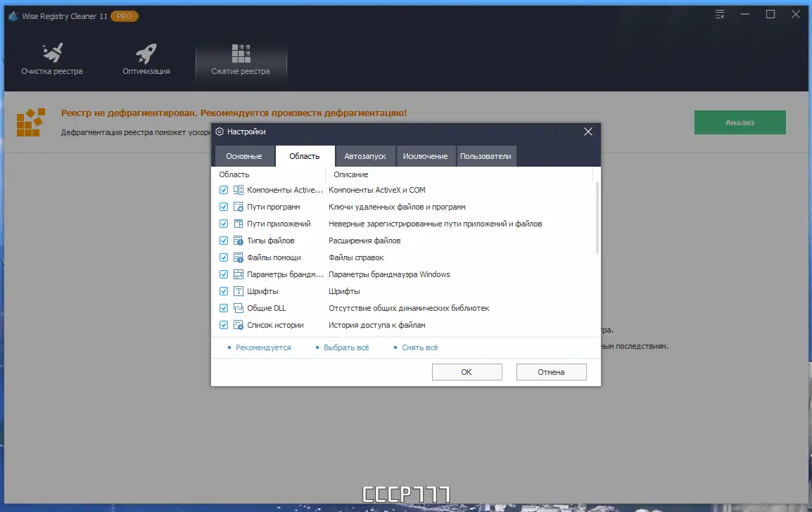The image size is (812, 512).
Task: Open the Исключение tab
Action: point(425,156)
